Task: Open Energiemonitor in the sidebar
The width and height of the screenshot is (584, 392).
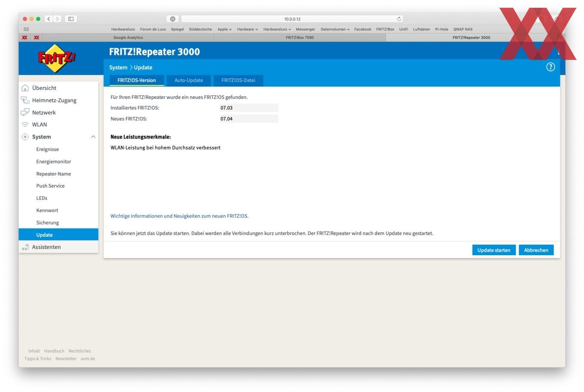Action: 54,161
